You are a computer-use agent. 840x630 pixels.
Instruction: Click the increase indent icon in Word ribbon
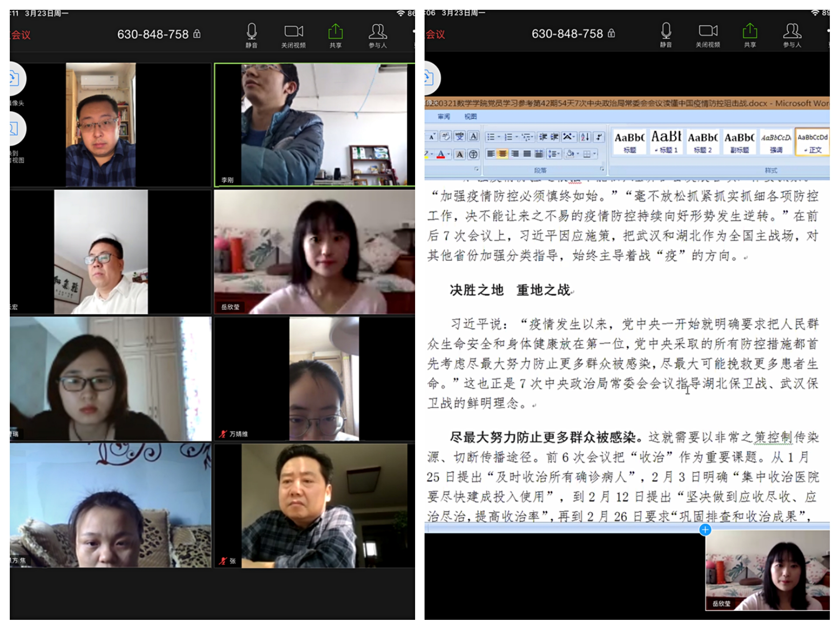point(555,137)
